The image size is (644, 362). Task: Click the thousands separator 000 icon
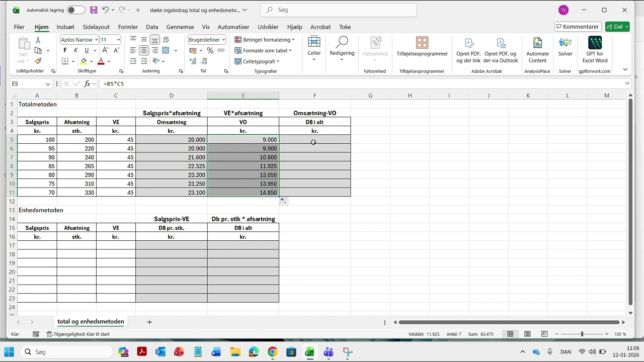point(221,50)
